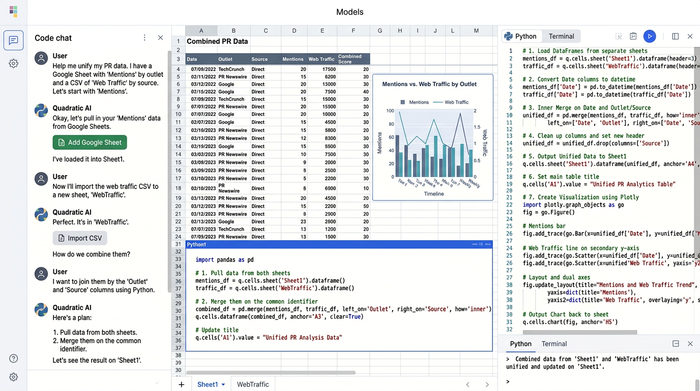This screenshot has height=391, width=700.
Task: Expand the console panel layout icon
Action: tap(675, 344)
